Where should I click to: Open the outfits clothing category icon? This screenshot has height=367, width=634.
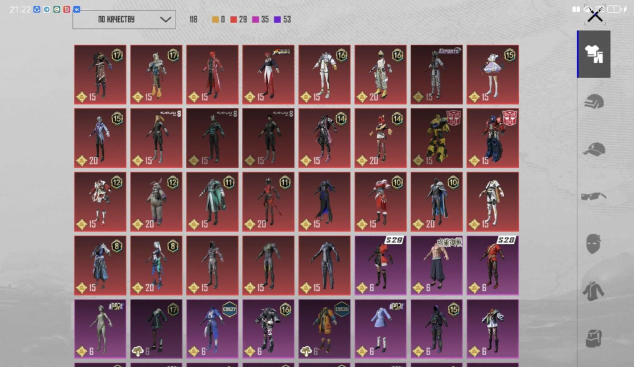[x=594, y=54]
